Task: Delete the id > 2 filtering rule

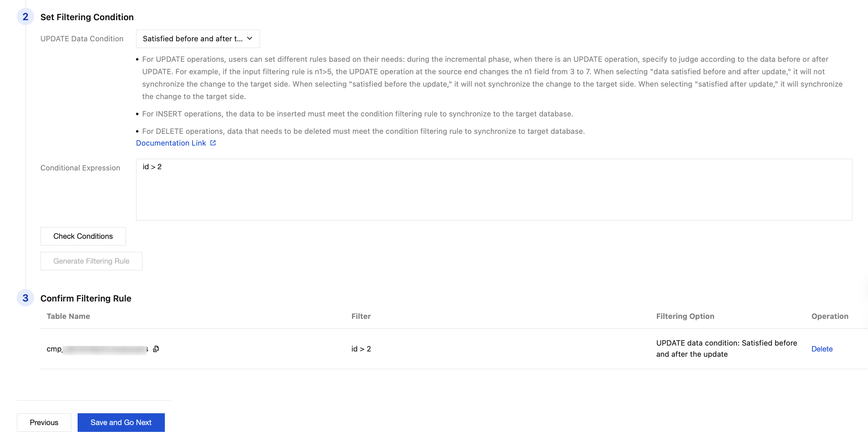Action: 821,349
